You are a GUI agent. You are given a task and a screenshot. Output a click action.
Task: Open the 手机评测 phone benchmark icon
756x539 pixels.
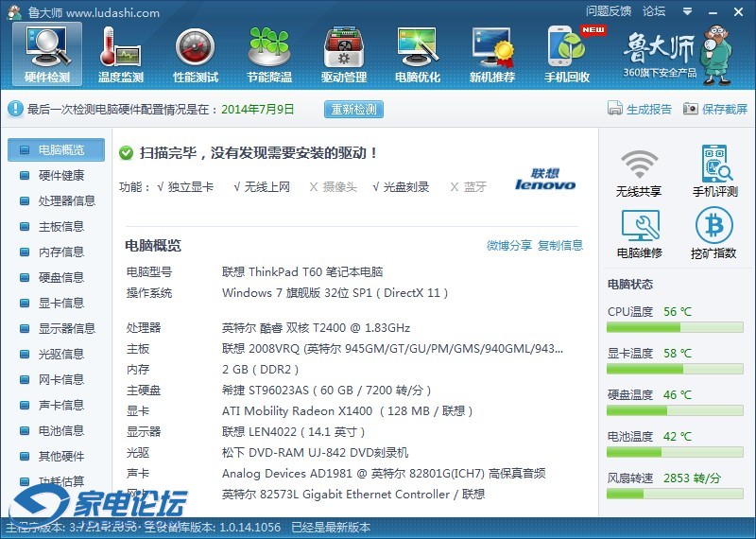(x=714, y=172)
